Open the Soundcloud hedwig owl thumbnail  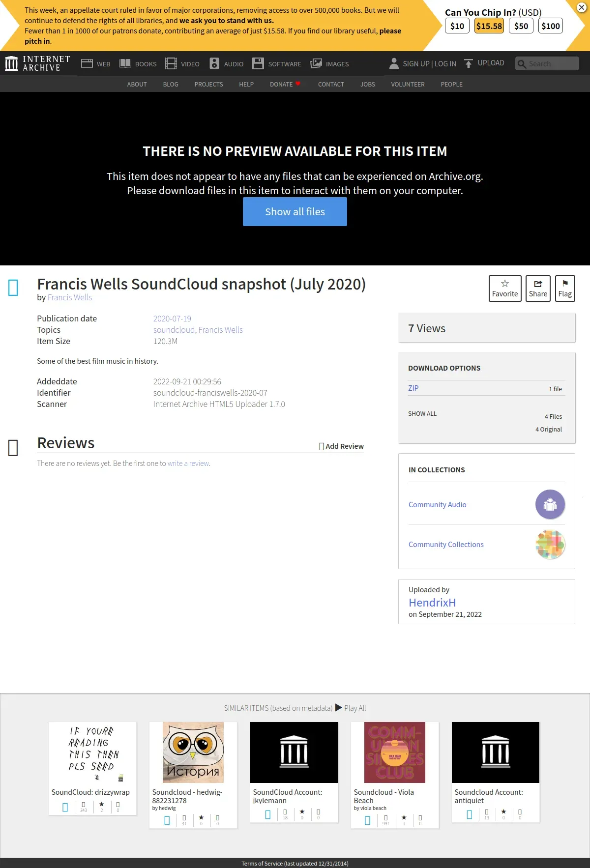tap(193, 752)
